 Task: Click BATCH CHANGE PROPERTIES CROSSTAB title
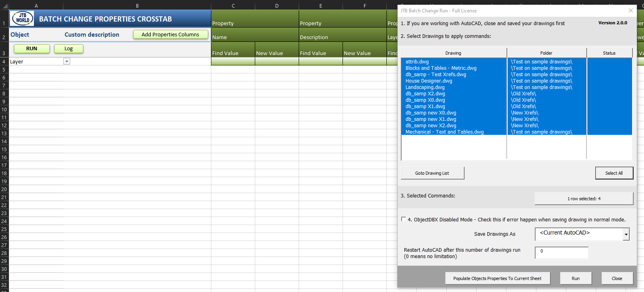coord(105,19)
